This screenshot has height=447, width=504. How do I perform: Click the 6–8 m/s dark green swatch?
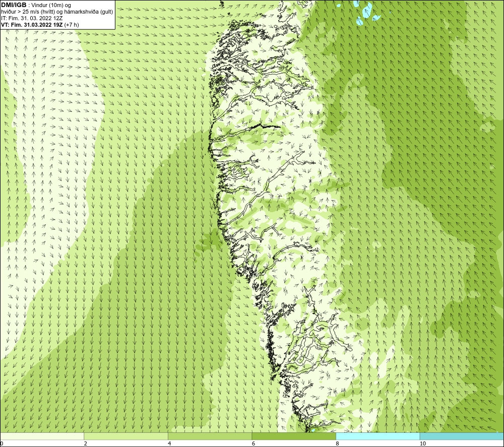click(294, 436)
